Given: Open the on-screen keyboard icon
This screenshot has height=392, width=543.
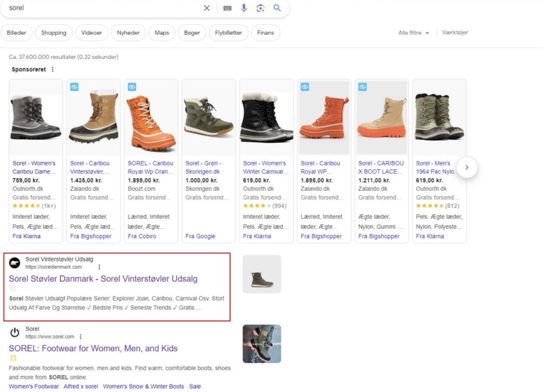Looking at the screenshot, I should point(227,8).
